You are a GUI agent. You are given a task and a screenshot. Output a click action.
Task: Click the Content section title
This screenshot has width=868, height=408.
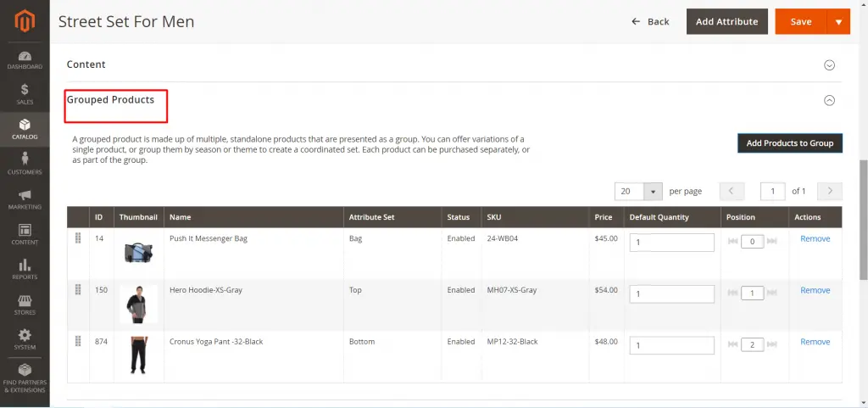click(x=86, y=64)
